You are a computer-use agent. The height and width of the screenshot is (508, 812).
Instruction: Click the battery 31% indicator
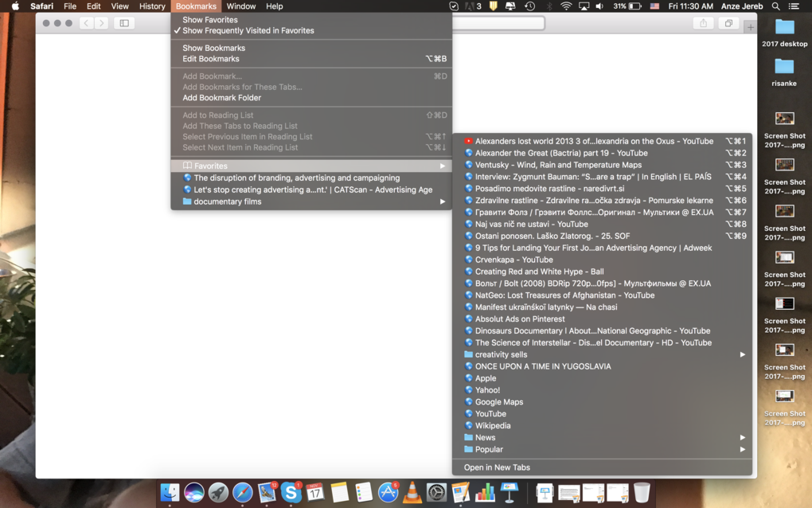627,6
